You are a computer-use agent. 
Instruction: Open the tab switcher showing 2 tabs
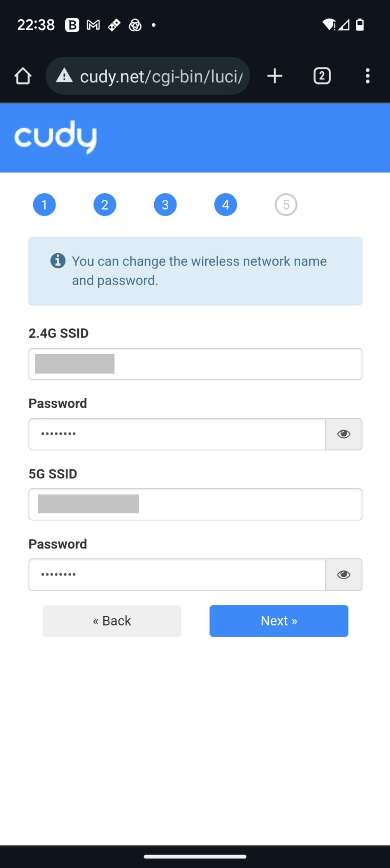tap(322, 76)
